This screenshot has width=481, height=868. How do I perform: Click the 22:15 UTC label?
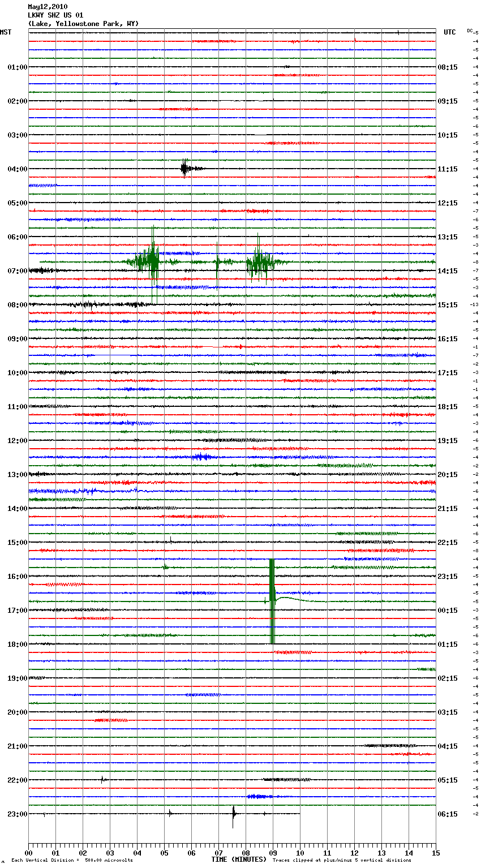(x=448, y=543)
